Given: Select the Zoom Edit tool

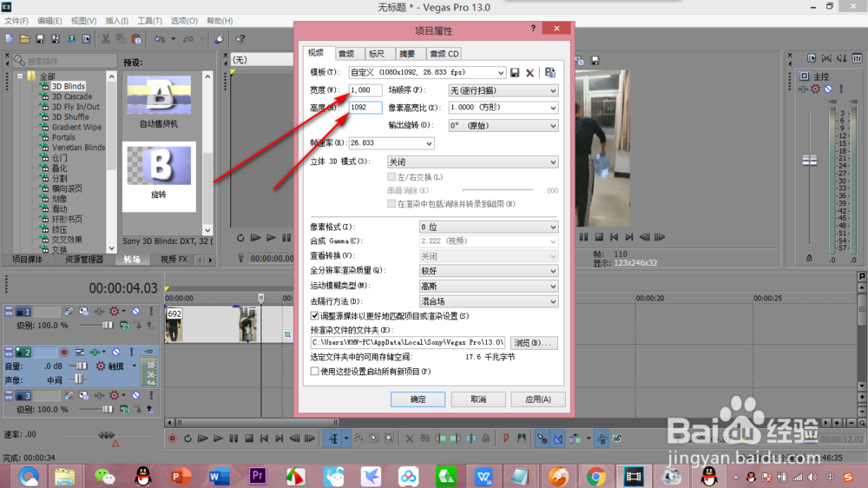Looking at the screenshot, I should pos(389,439).
